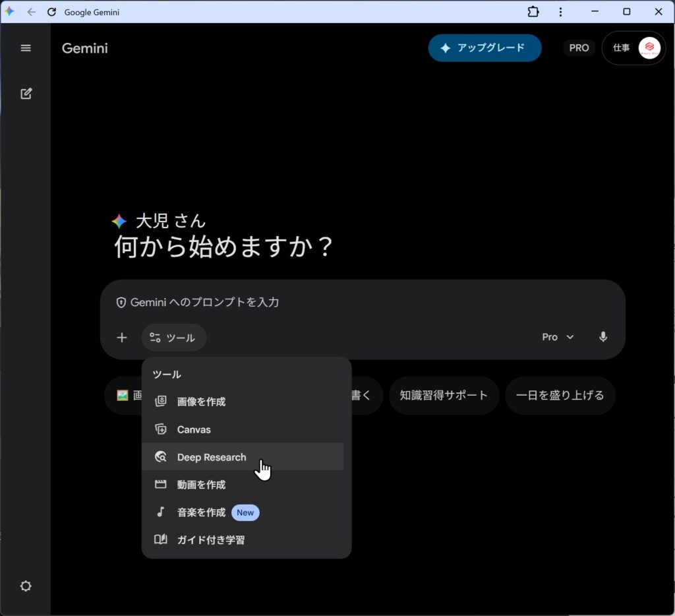Open the hamburger main menu
The height and width of the screenshot is (616, 675).
click(26, 48)
